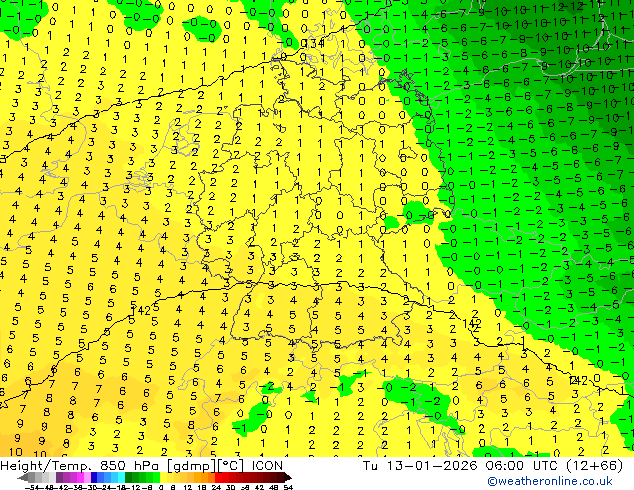Click the "Tu 13-01-2026" date text

pos(420,466)
